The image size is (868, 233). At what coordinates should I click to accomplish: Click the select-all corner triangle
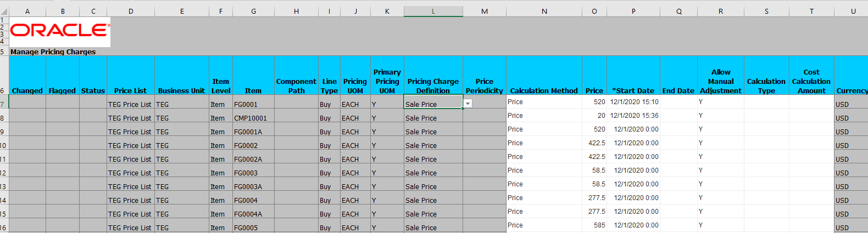click(4, 12)
